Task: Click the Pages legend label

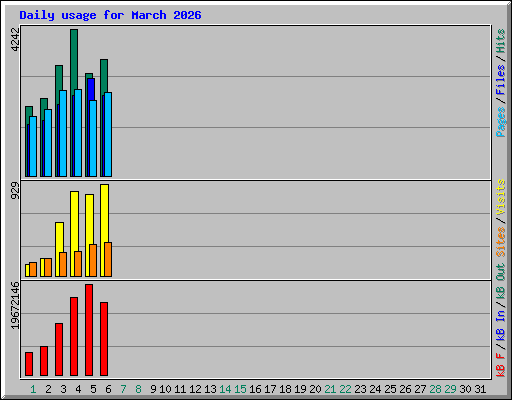Action: pyautogui.click(x=500, y=122)
